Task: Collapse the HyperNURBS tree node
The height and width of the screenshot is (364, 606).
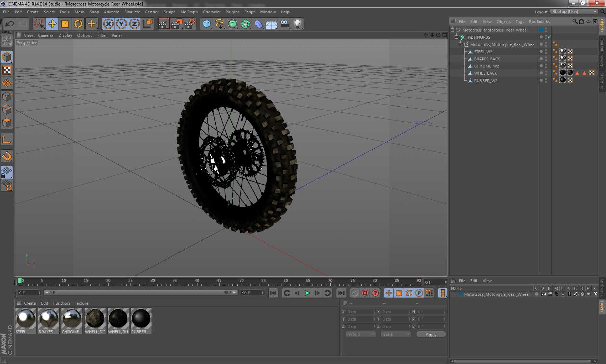Action: point(457,37)
